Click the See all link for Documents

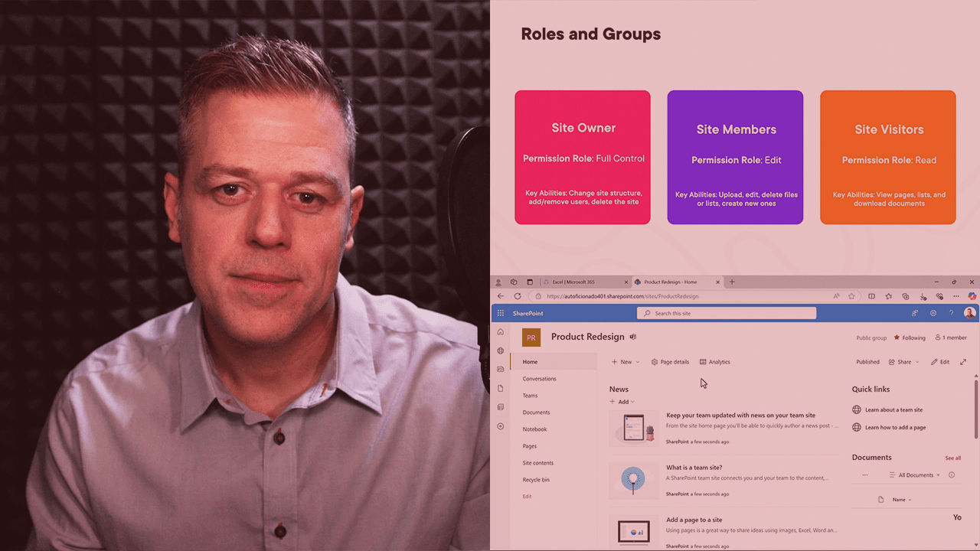click(952, 458)
